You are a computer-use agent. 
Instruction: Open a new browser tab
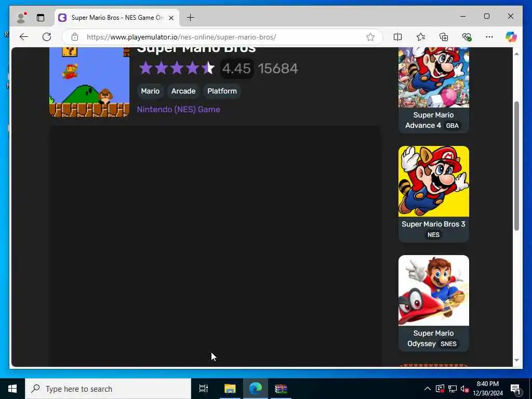[x=191, y=17]
